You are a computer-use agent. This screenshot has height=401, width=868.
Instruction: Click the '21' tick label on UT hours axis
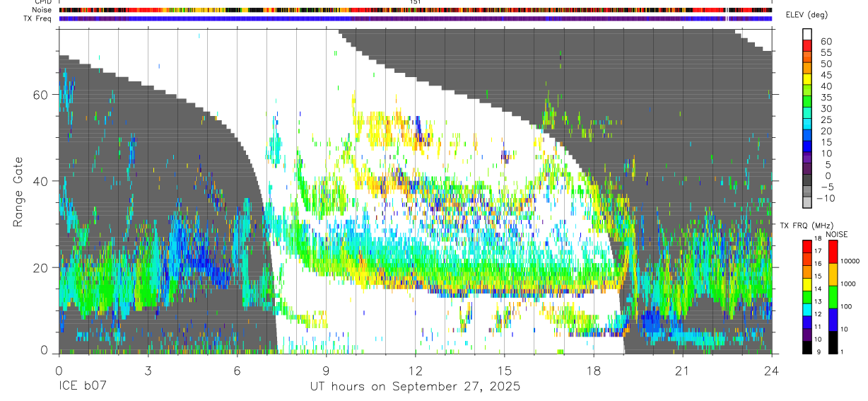(682, 371)
